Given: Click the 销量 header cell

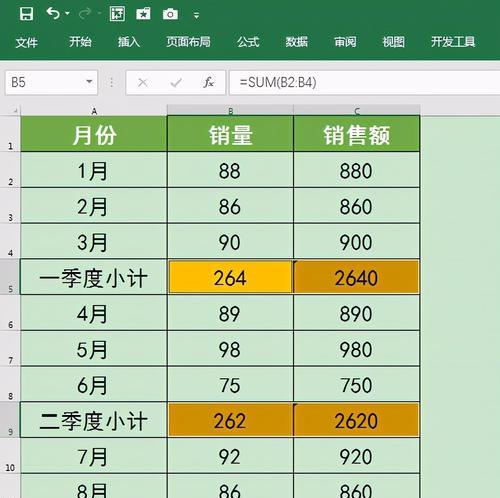Looking at the screenshot, I should pyautogui.click(x=230, y=134).
